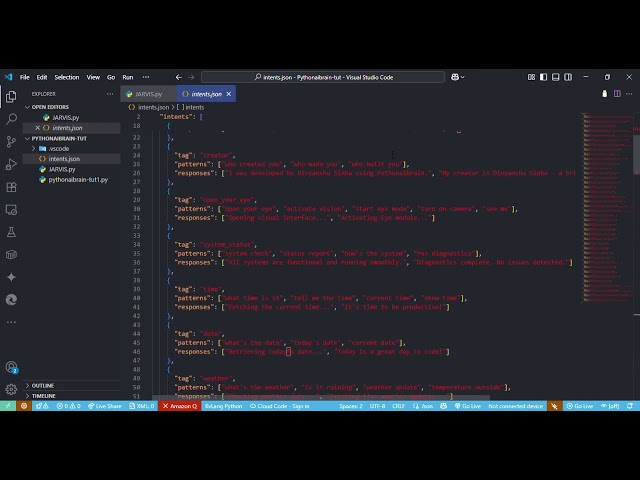
Task: Open Explorer Views and More Actions ellipsis
Action: [x=110, y=94]
